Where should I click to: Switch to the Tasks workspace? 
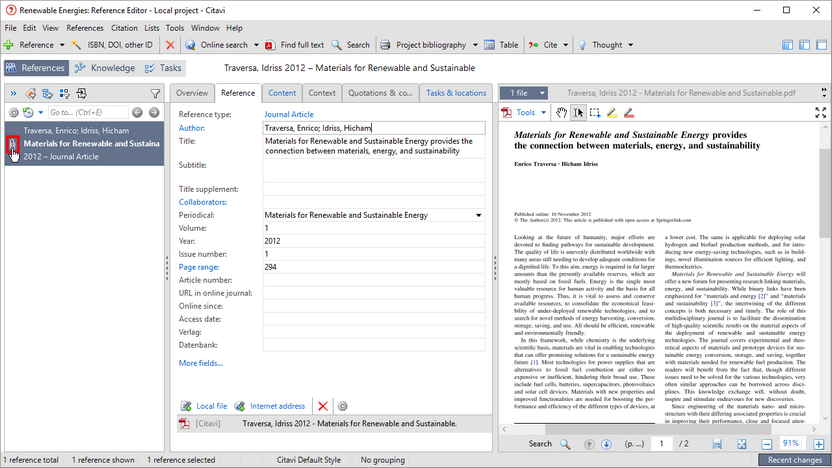coord(163,68)
